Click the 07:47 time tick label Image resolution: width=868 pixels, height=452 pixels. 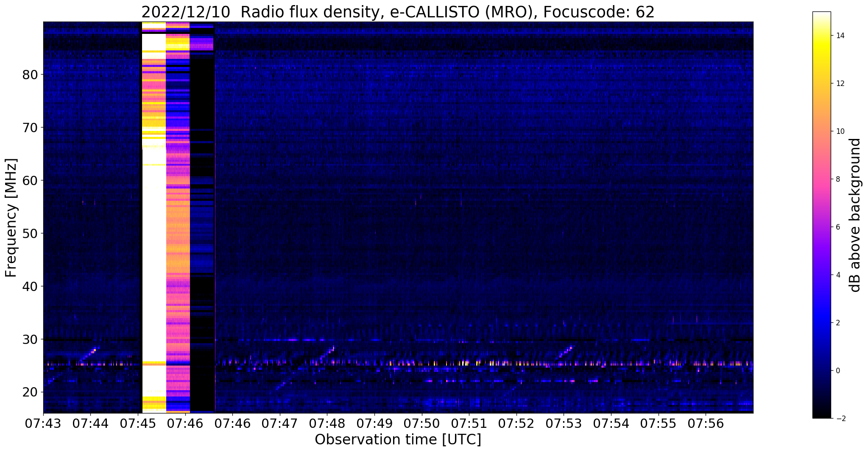coord(279,423)
